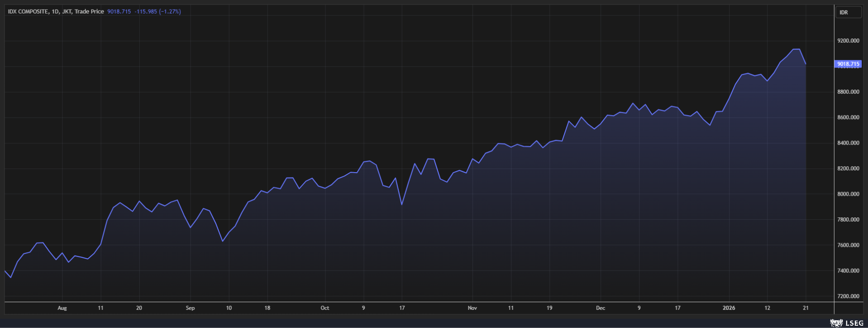Image resolution: width=868 pixels, height=328 pixels.
Task: Click the IDX COMPOSITE chart title
Action: tap(56, 11)
